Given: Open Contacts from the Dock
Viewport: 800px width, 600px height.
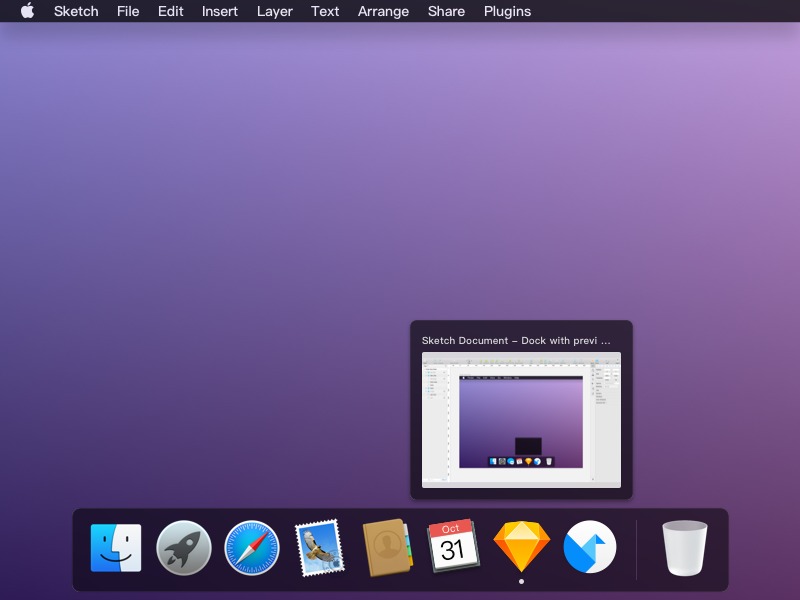Looking at the screenshot, I should [x=387, y=548].
